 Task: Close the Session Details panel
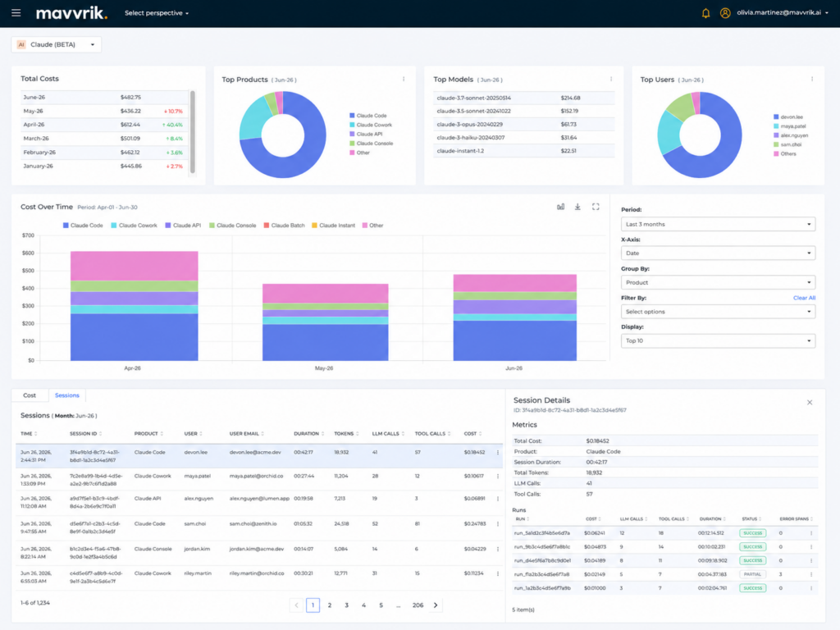coord(810,402)
